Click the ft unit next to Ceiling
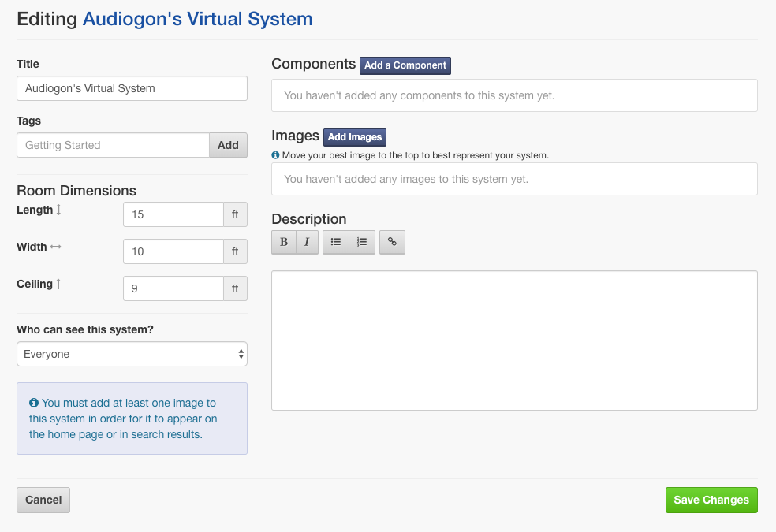Viewport: 776px width, 532px height. pos(235,288)
